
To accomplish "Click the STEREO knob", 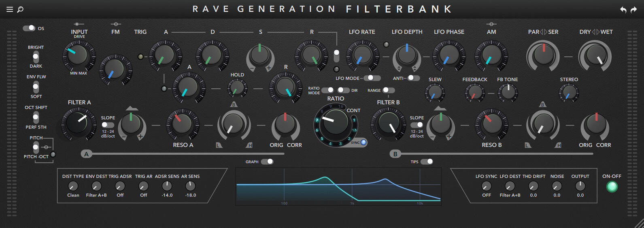I will click(569, 93).
